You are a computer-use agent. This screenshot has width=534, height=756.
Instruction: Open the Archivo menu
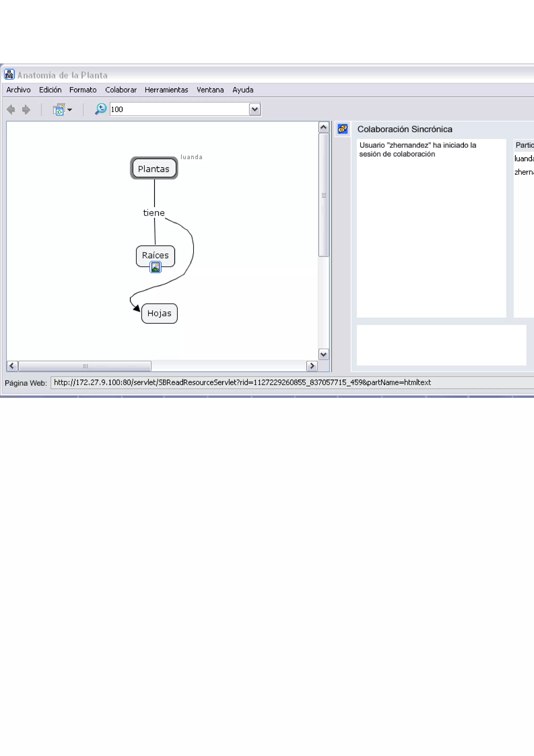click(x=19, y=90)
